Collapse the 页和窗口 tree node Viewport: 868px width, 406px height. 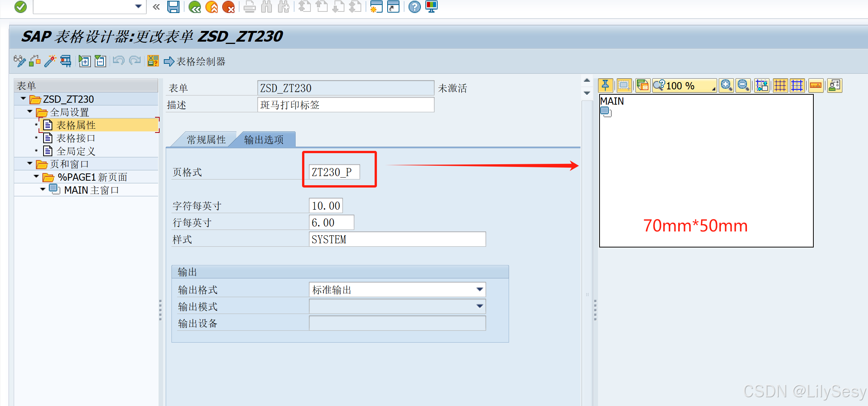30,163
